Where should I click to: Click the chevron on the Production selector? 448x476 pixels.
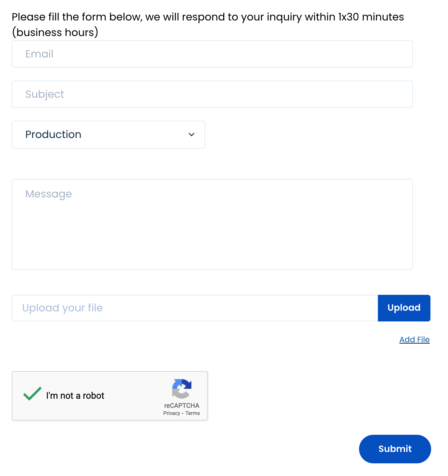coord(192,134)
